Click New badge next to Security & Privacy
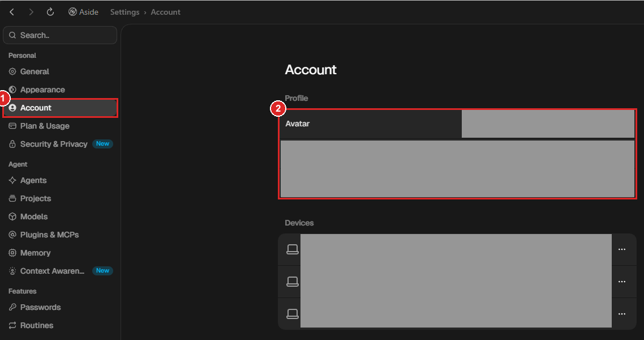Viewport: 644px width, 340px height. 102,143
